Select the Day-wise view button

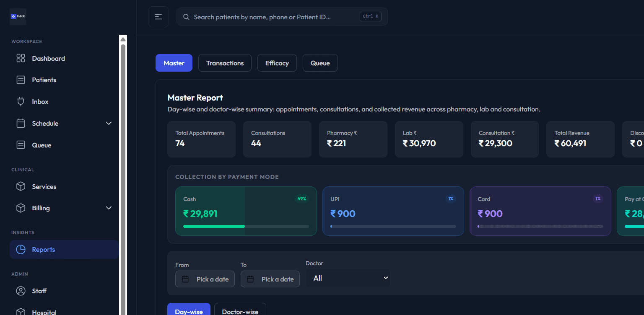(189, 309)
